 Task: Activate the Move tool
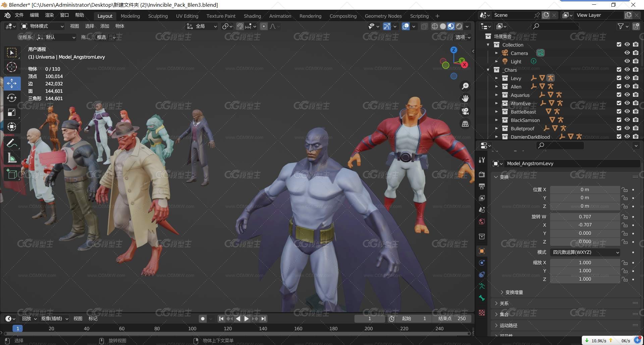coord(12,83)
